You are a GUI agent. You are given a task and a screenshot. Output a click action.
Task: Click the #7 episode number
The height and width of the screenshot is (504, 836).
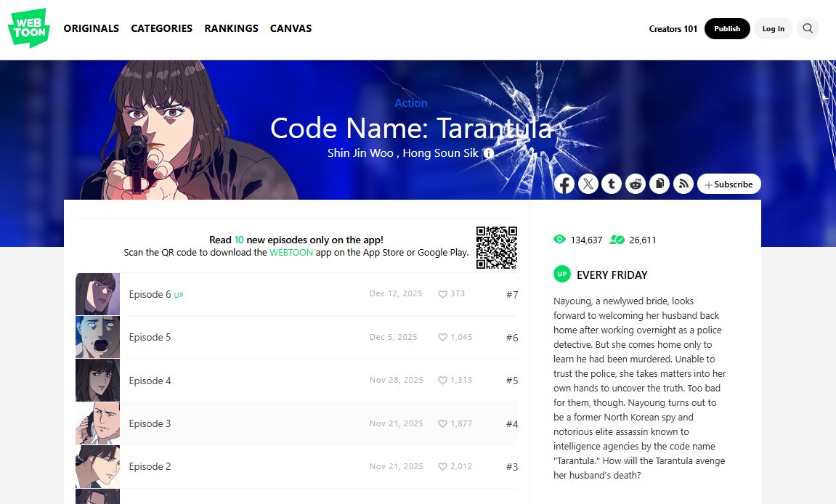click(512, 294)
